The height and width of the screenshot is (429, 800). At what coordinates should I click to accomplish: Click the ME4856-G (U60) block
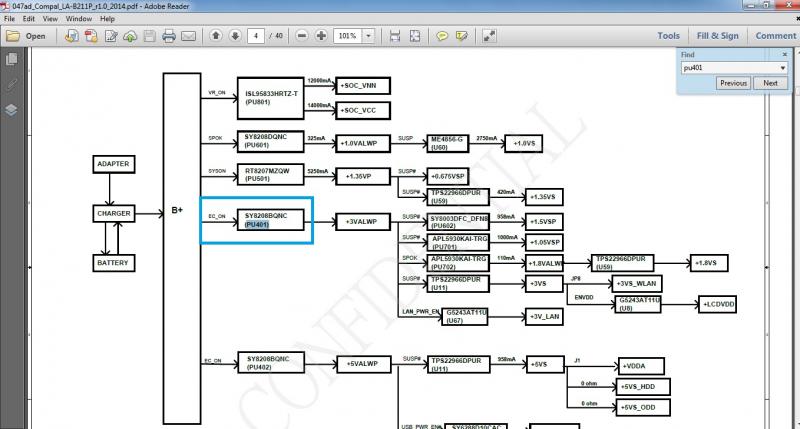(x=447, y=143)
